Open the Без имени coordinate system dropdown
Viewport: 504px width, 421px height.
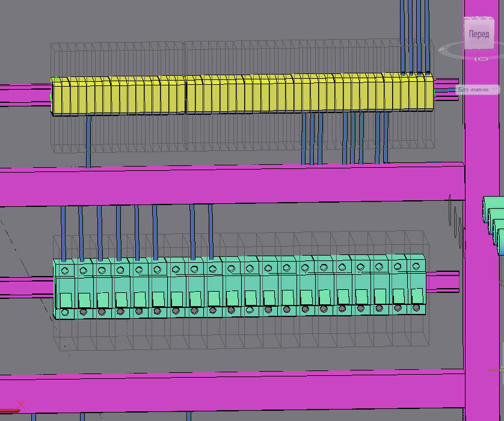[x=478, y=90]
